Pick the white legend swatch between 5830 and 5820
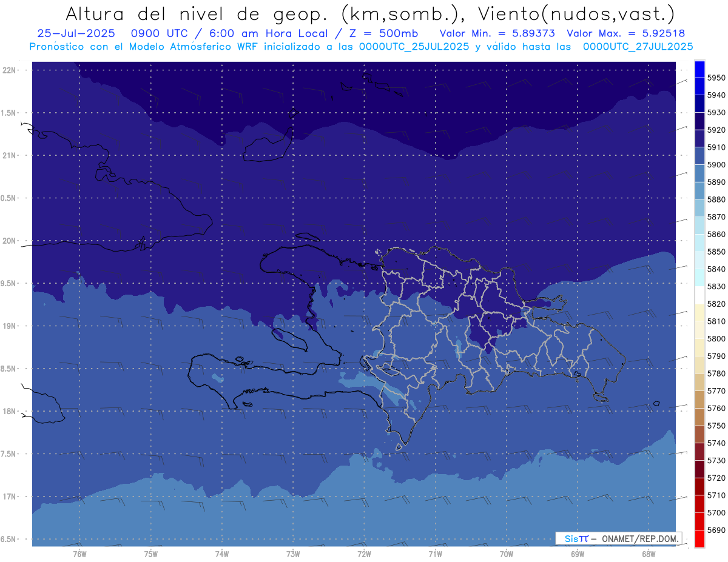This screenshot has width=728, height=562. coord(699,295)
